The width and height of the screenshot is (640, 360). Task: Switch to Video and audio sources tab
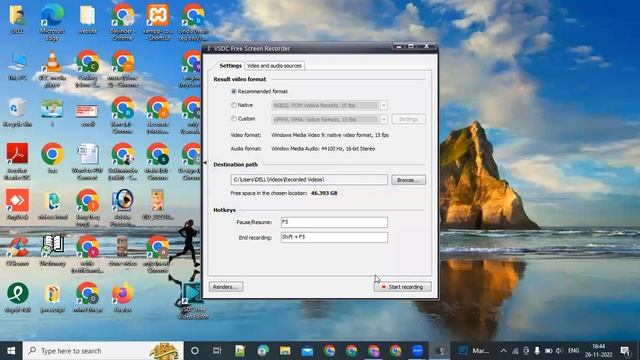click(x=274, y=65)
